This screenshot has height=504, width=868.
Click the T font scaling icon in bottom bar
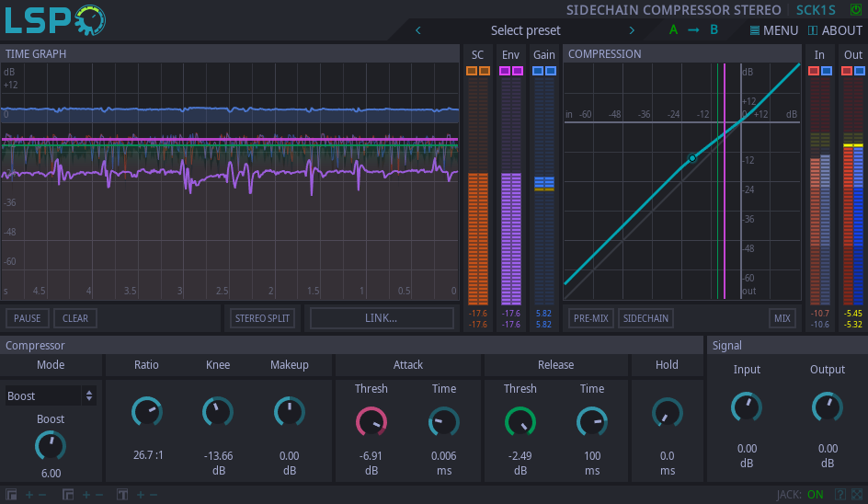122,495
